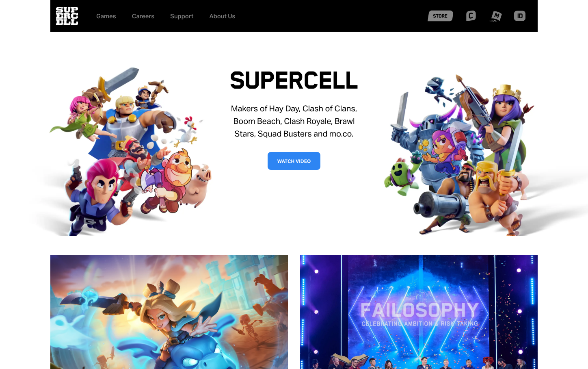Open the Failosophy event thumbnail
Viewport: 588px width, 369px height.
[419, 312]
